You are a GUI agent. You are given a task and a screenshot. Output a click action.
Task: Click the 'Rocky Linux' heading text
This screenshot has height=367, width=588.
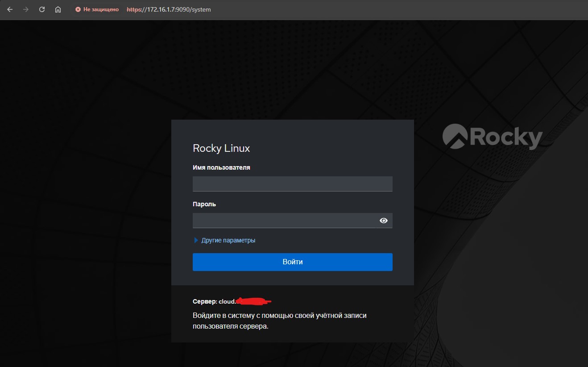tap(221, 148)
